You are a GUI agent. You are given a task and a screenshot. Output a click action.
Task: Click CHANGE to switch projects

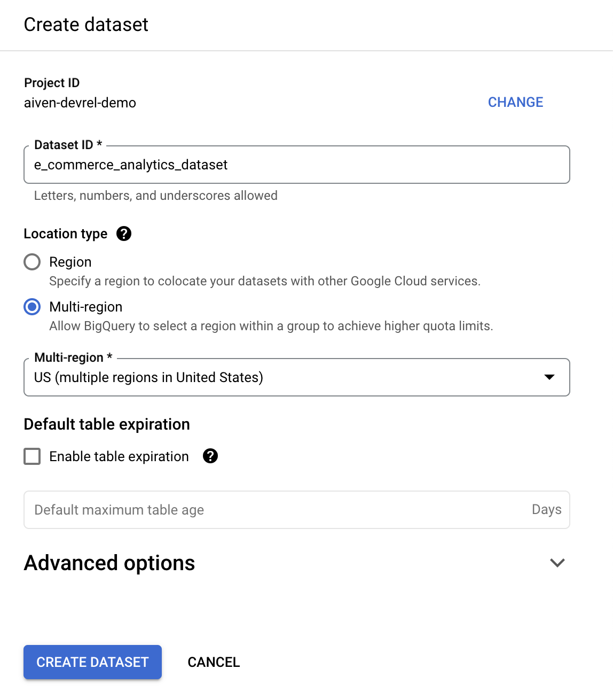click(515, 102)
